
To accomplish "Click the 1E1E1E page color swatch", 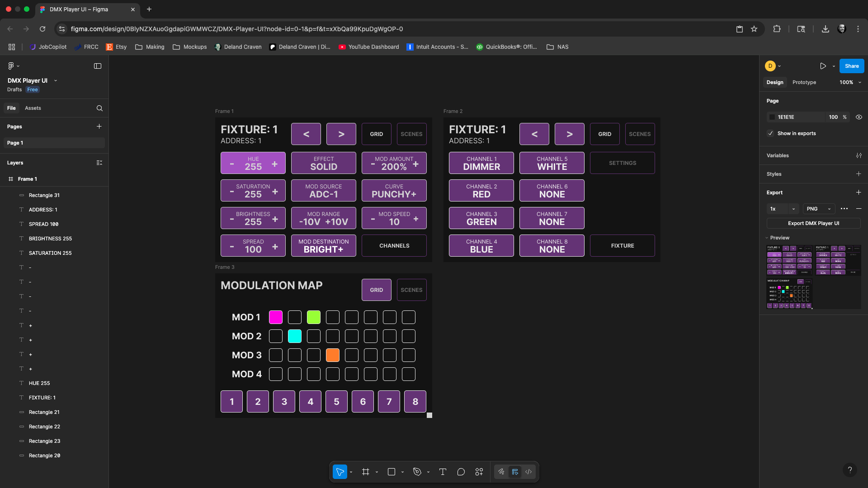I will pos(772,117).
